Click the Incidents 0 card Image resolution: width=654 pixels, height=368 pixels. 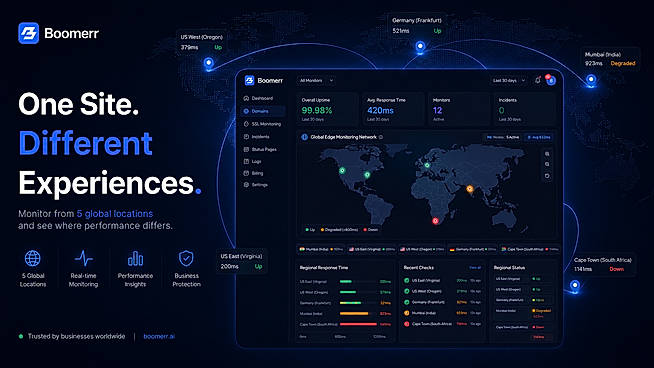[x=525, y=109]
